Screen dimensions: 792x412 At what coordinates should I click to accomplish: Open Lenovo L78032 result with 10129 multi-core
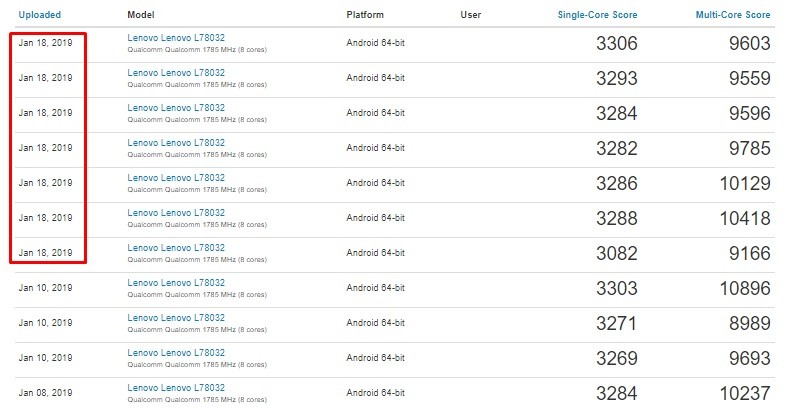pyautogui.click(x=176, y=178)
